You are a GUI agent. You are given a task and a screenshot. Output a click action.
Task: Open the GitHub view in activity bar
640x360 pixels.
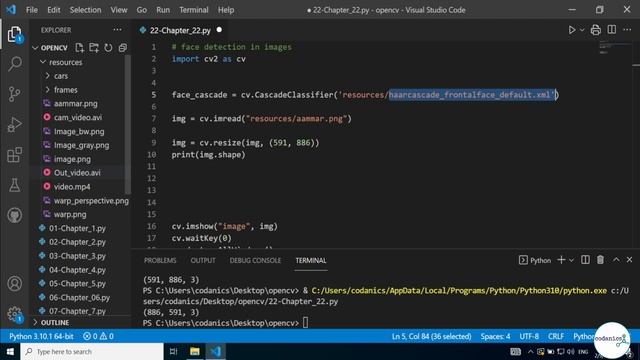(15, 215)
